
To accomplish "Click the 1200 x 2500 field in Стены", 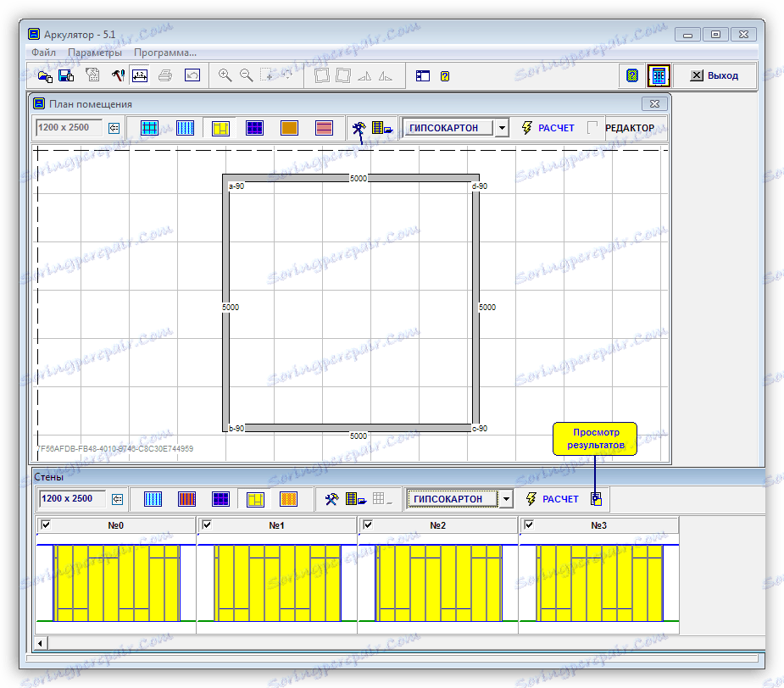I will (71, 498).
